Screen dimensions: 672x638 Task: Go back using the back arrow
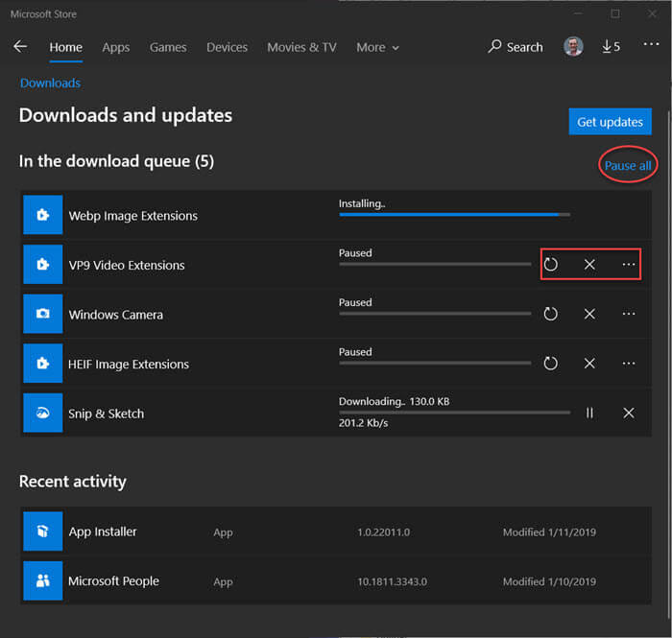(20, 46)
